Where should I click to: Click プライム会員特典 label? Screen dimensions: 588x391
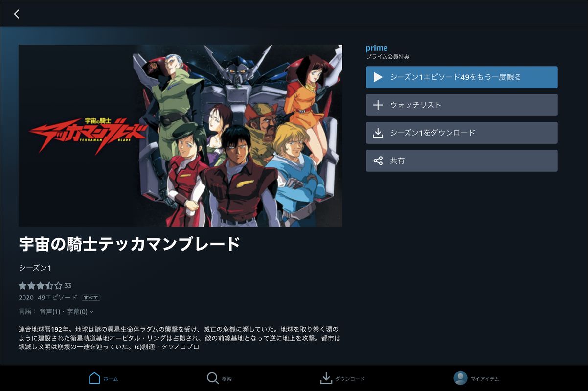(x=387, y=57)
